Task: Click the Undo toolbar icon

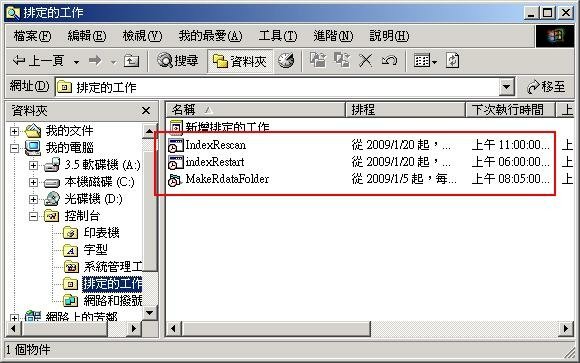Action: pyautogui.click(x=389, y=60)
